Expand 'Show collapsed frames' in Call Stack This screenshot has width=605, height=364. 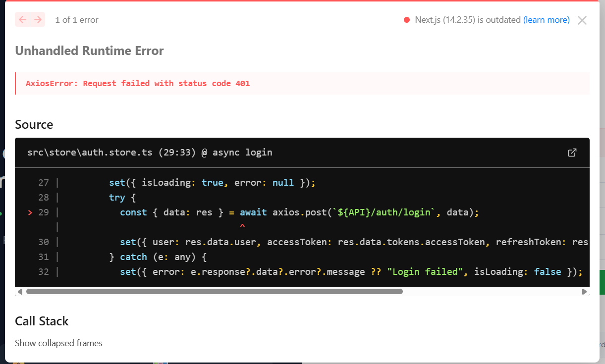(x=58, y=343)
